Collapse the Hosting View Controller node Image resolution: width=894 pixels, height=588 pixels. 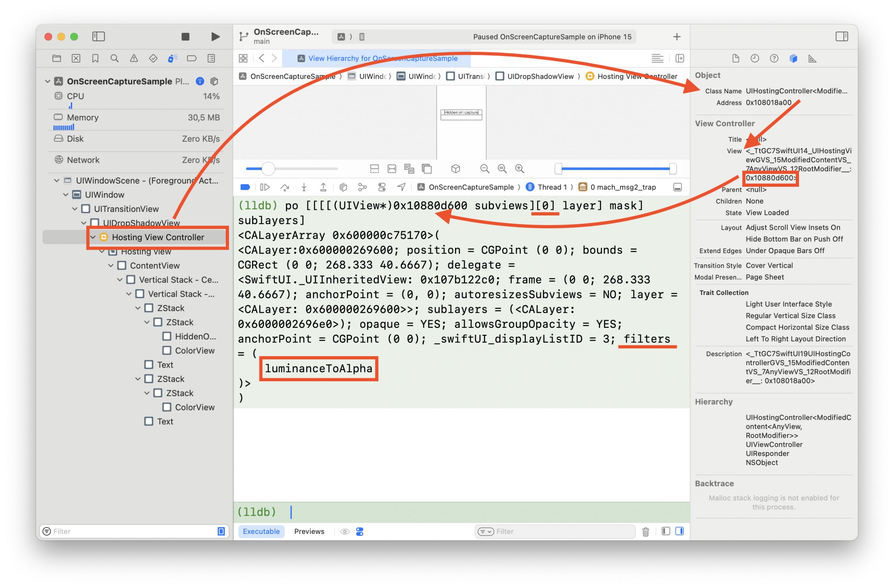[x=93, y=237]
